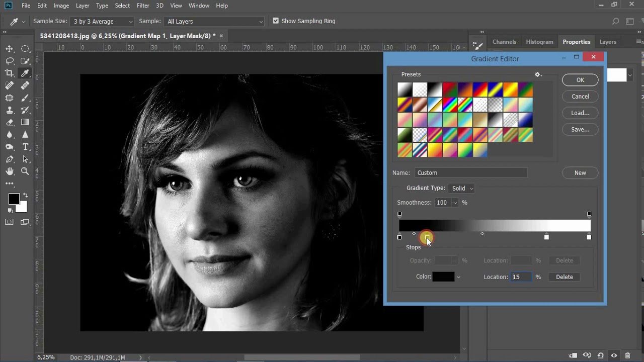Select the Lasso tool
This screenshot has height=362, width=644.
[10, 61]
